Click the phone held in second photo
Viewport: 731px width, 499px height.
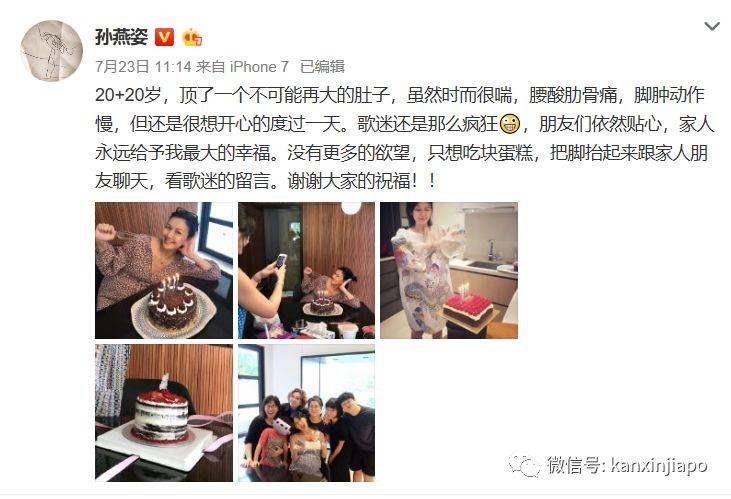pos(280,261)
